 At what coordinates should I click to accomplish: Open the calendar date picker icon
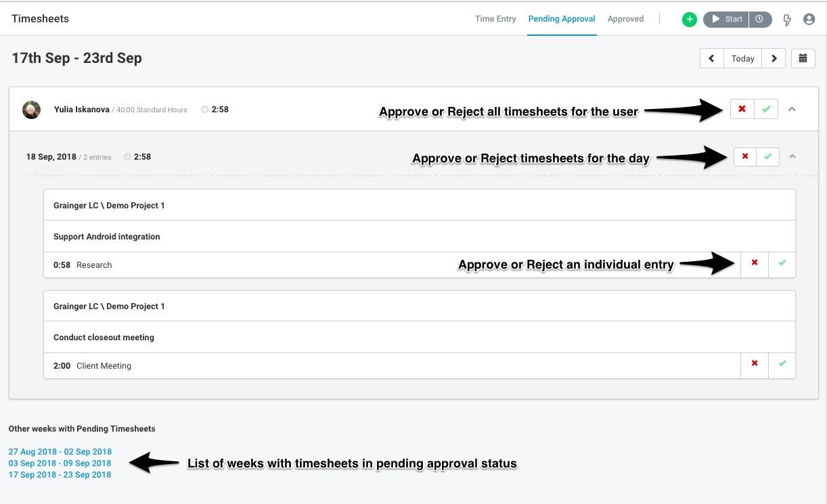point(803,58)
